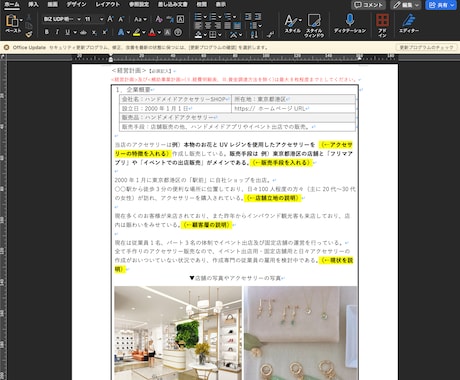Switch to the Draw (描画) tab

pos(52,4)
